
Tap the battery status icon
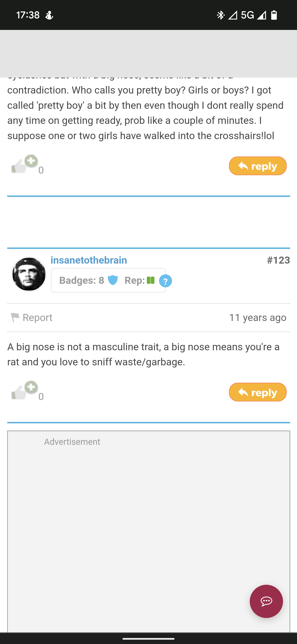[x=274, y=15]
